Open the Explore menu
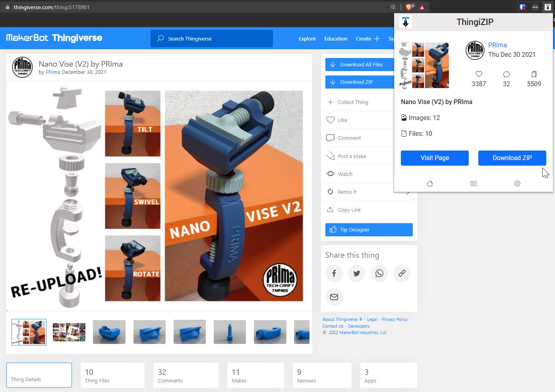Screen dimensions: 555x392 click(x=307, y=39)
